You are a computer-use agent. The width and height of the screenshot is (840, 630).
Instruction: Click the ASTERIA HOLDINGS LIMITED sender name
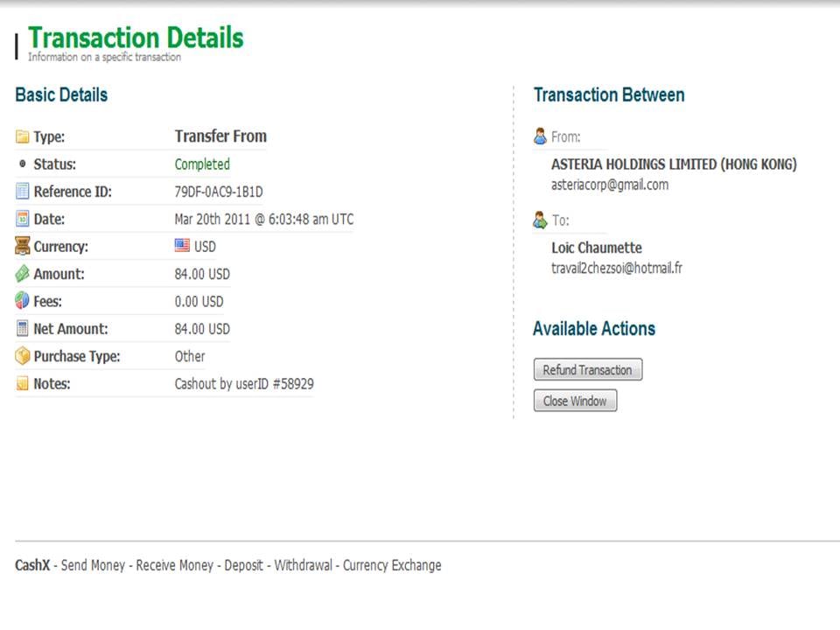point(674,164)
